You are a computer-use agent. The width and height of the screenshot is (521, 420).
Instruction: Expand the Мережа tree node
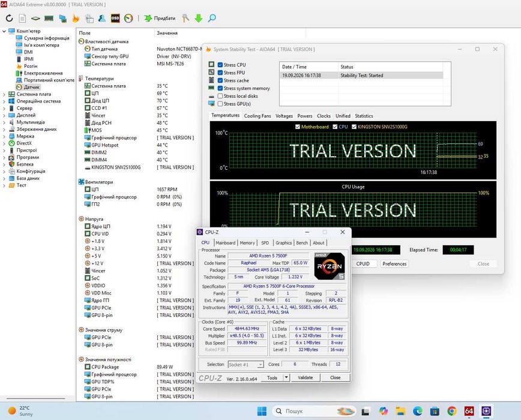[x=4, y=136]
